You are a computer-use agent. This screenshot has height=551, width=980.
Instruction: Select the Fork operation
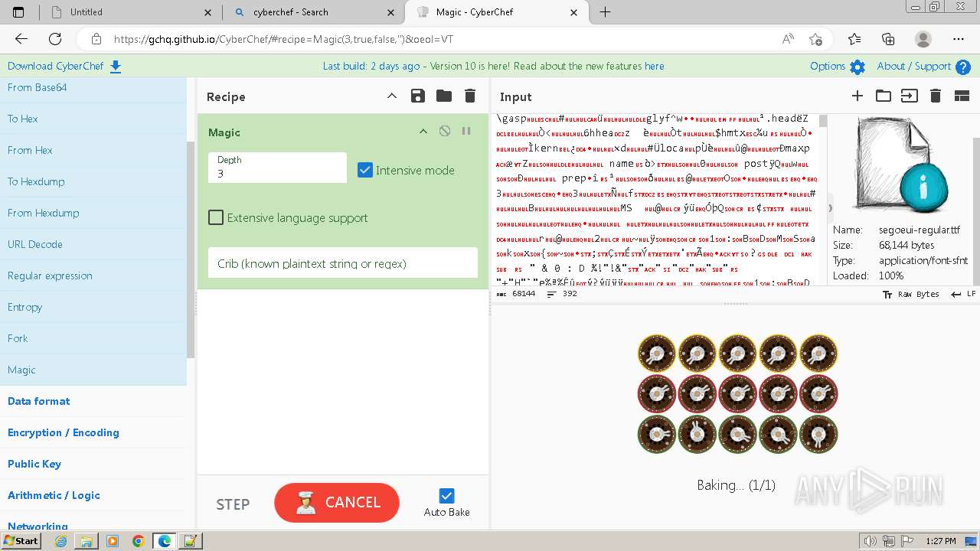point(93,338)
